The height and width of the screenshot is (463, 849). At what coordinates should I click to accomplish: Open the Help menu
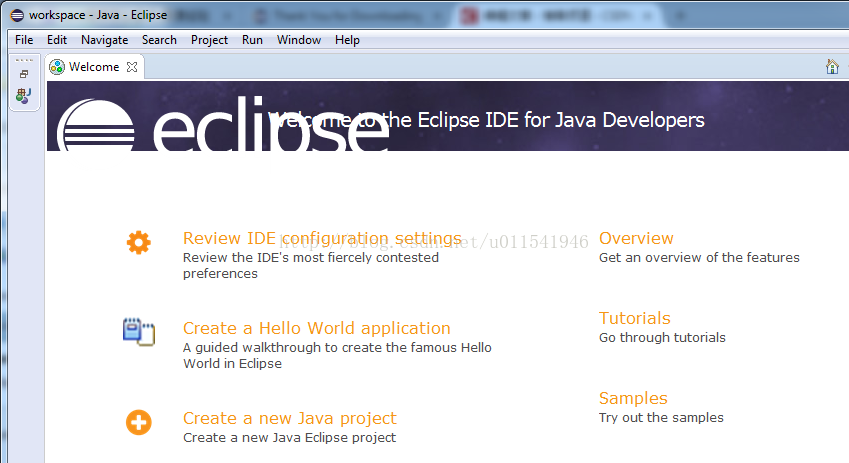click(x=347, y=40)
